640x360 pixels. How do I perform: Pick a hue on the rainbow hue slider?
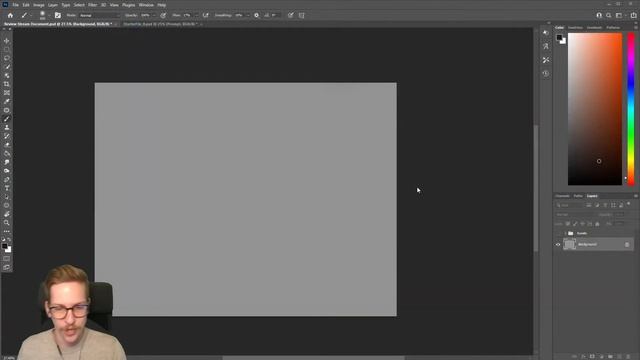(x=631, y=109)
